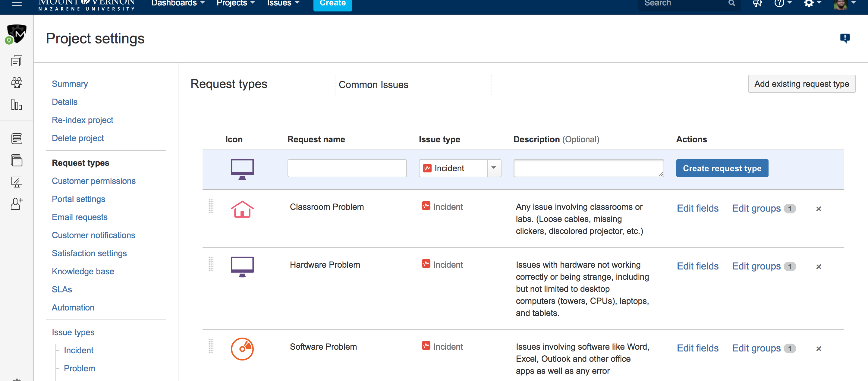
Task: Click the feedback exclamation speech bubble icon
Action: pyautogui.click(x=845, y=38)
